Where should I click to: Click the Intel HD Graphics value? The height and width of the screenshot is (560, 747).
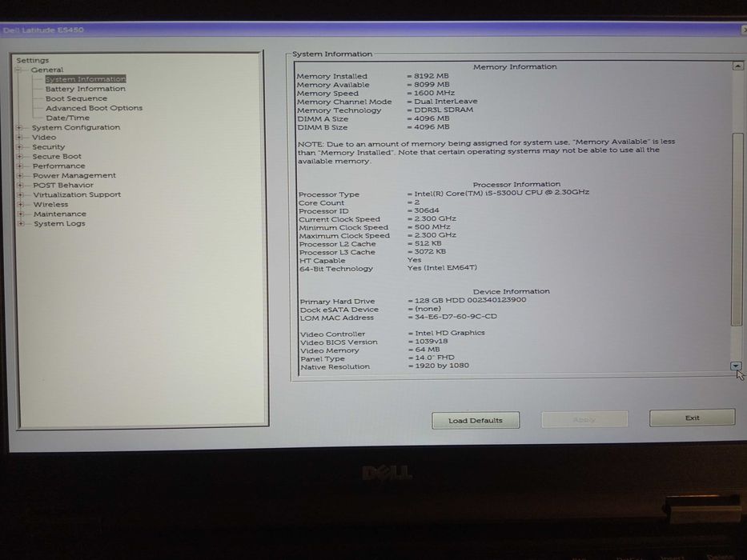coord(449,333)
